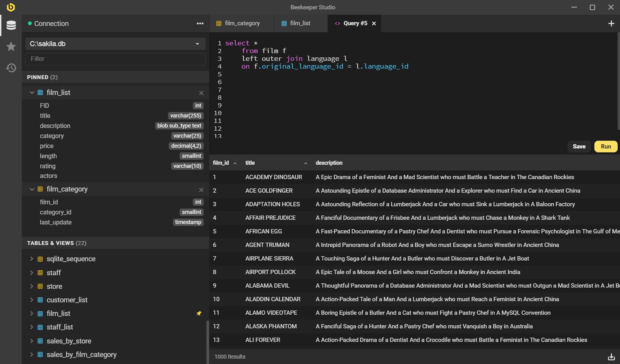Save the current query

tap(579, 146)
